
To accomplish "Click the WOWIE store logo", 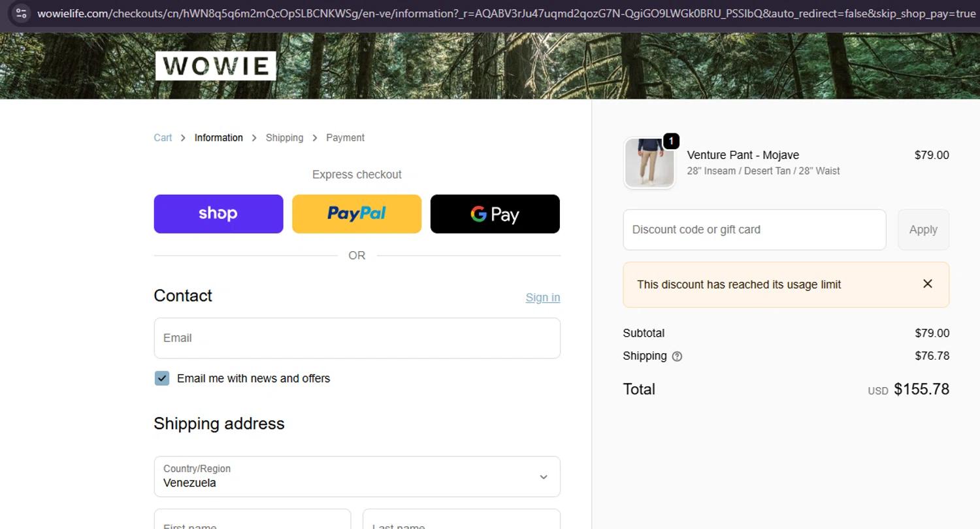I will click(x=216, y=66).
